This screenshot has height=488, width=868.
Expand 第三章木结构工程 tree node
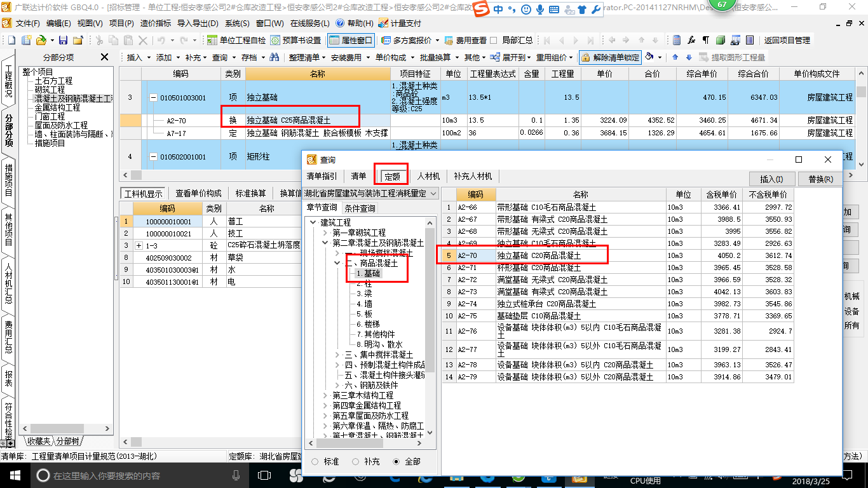[325, 395]
